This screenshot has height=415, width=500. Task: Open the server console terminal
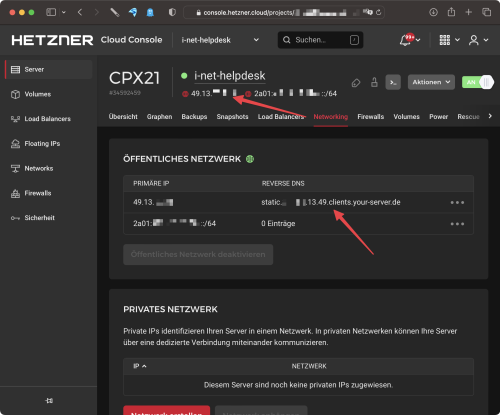click(393, 82)
